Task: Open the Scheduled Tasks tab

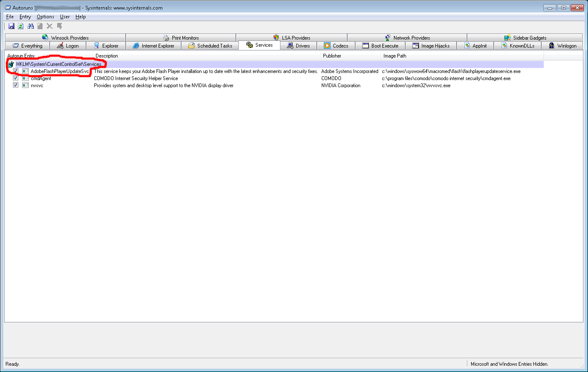Action: [x=210, y=46]
